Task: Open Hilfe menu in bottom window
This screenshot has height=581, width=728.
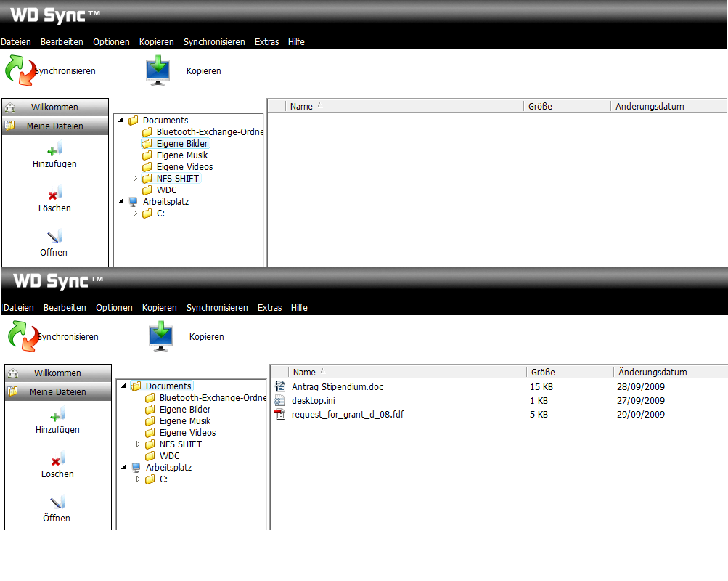Action: pos(299,307)
